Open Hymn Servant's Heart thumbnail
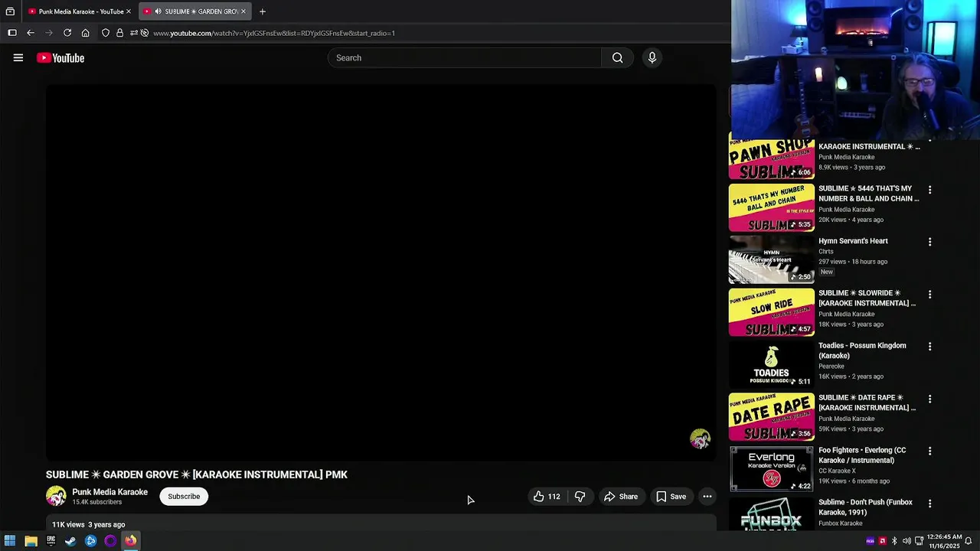 coord(772,259)
